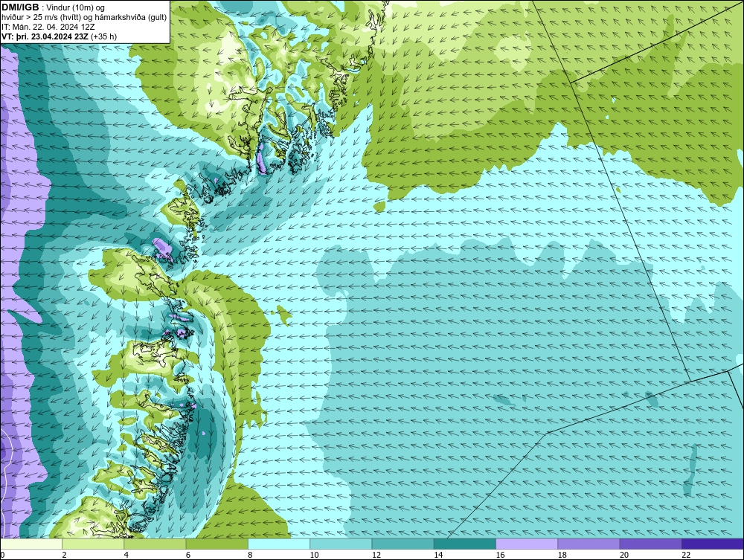Click the "6" legend scale label

point(188,555)
